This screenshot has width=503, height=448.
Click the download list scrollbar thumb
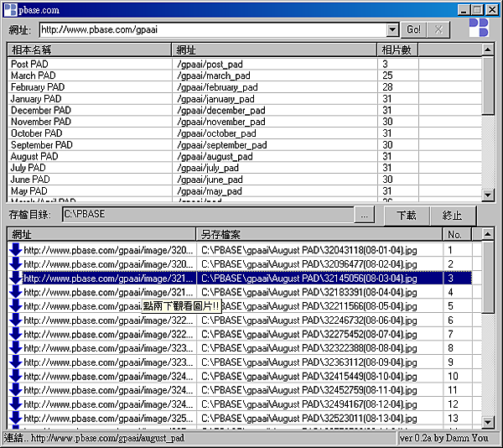pos(488,277)
